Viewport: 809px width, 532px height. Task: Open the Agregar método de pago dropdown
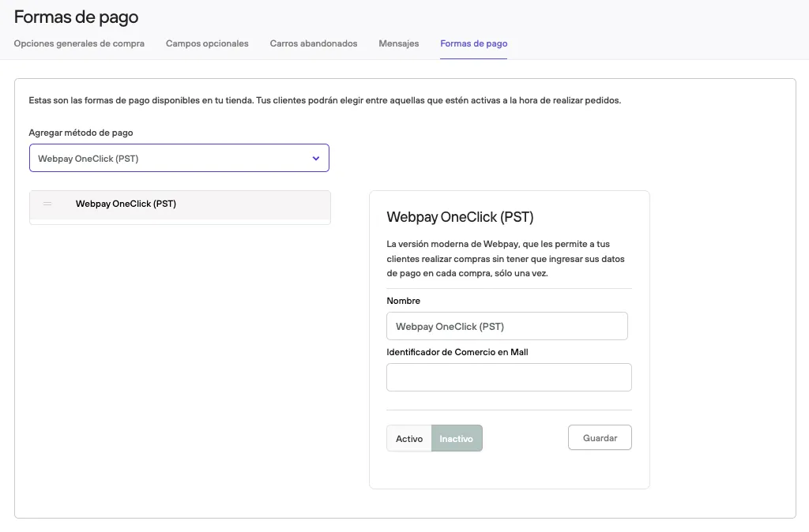179,158
